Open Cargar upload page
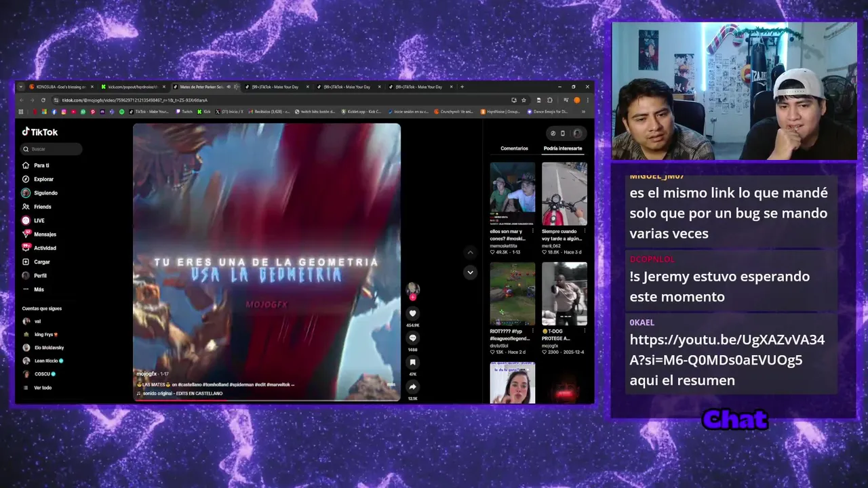The image size is (868, 488). coord(36,262)
